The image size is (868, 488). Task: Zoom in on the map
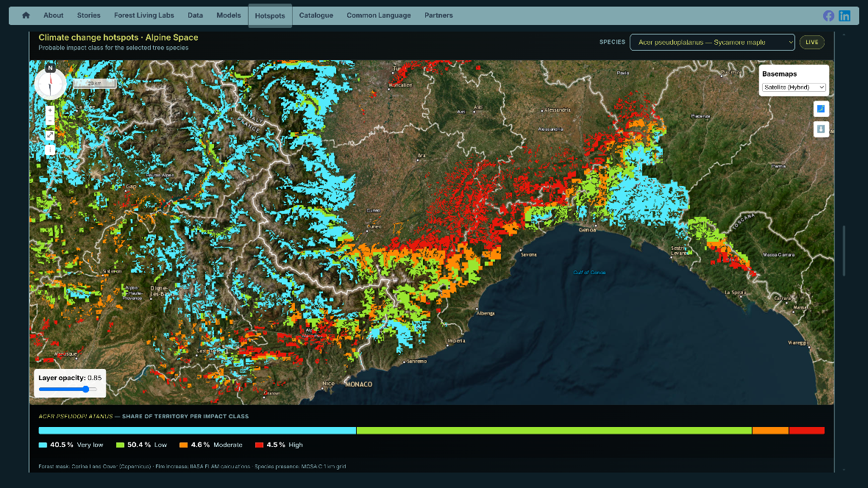click(50, 111)
